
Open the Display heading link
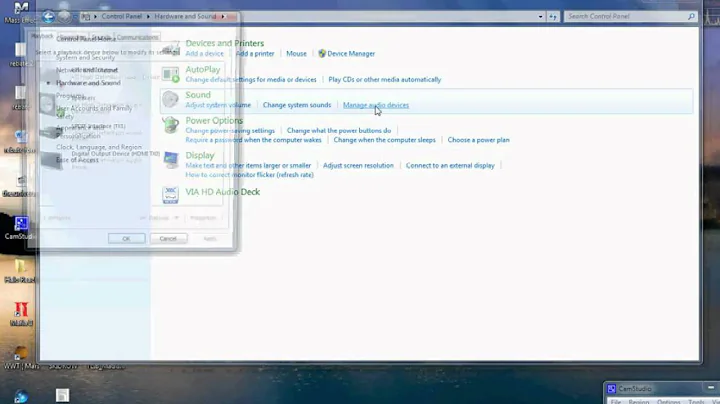[200, 156]
